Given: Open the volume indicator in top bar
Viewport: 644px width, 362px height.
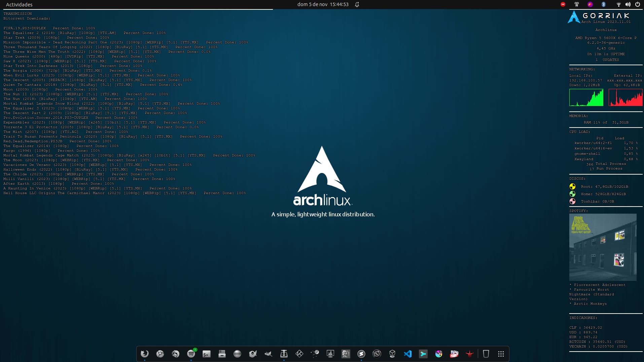Looking at the screenshot, I should (x=628, y=4).
